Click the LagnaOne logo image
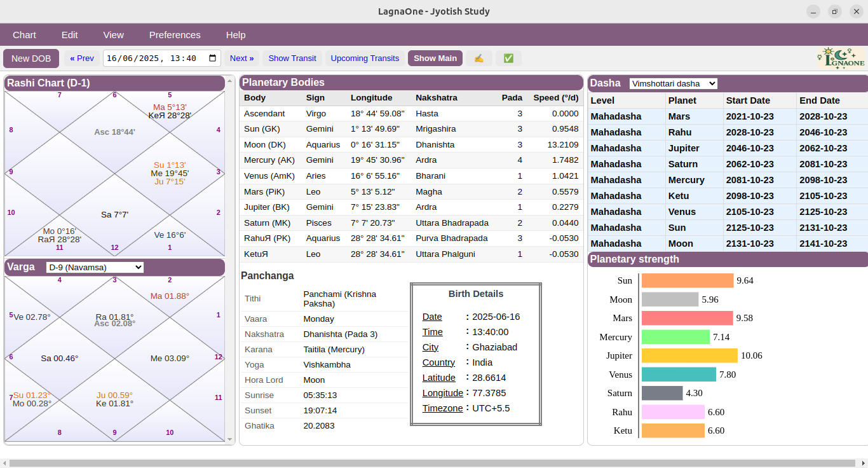Viewport: 868px width, 468px height. pyautogui.click(x=841, y=58)
